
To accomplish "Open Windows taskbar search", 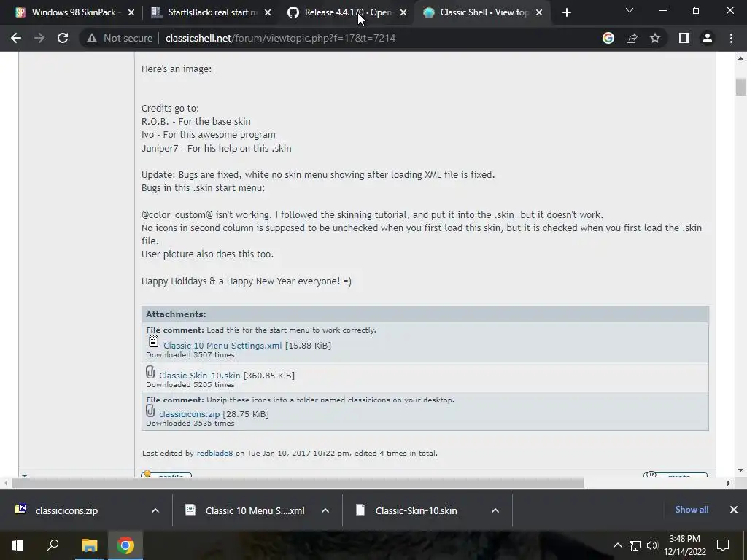I will coord(53,545).
